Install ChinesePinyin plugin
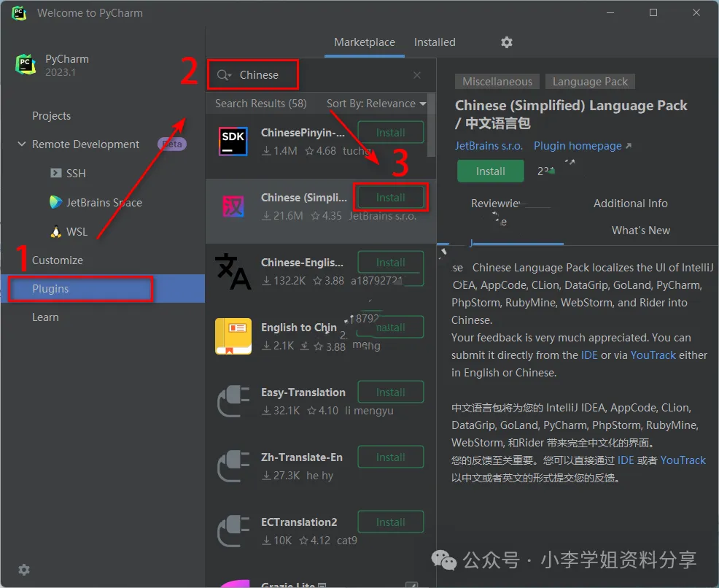The image size is (719, 588). tap(391, 133)
